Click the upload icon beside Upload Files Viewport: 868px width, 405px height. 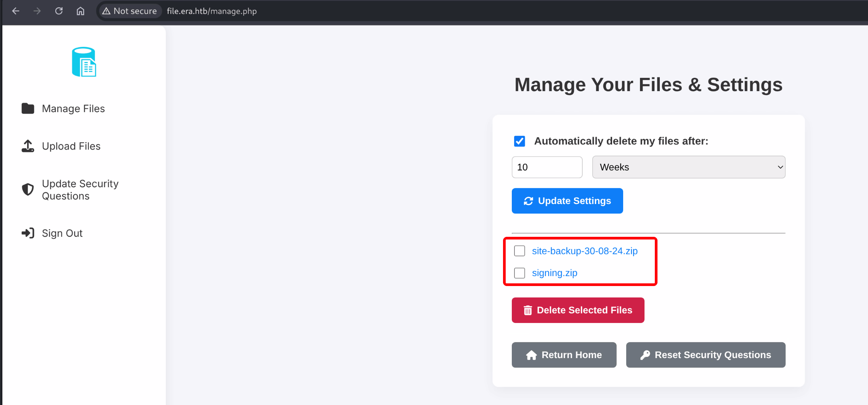pos(28,146)
